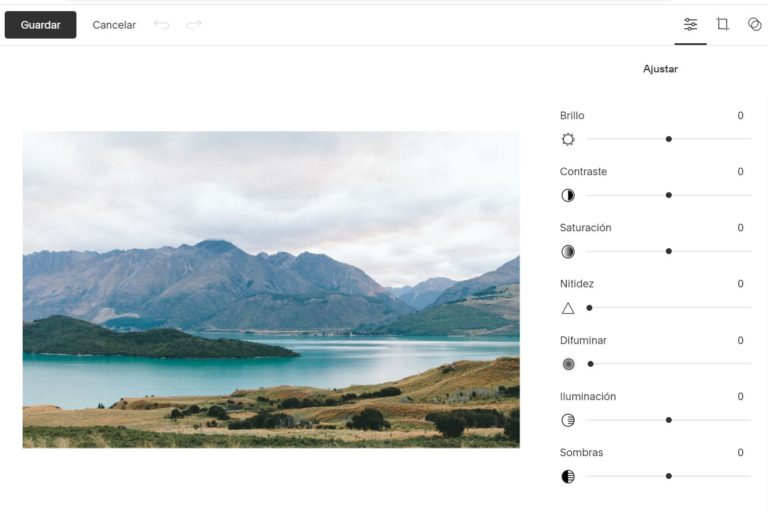Click the Contraste value 0

741,171
